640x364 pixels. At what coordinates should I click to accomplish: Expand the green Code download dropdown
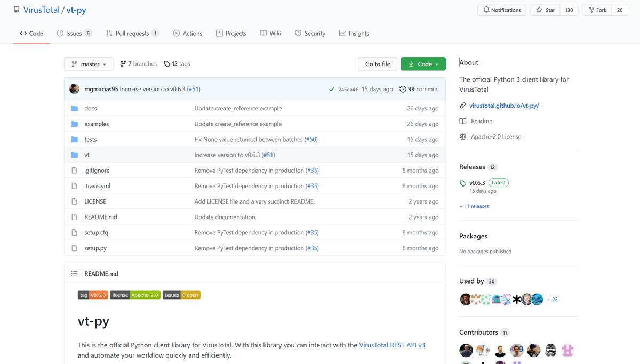click(x=423, y=64)
